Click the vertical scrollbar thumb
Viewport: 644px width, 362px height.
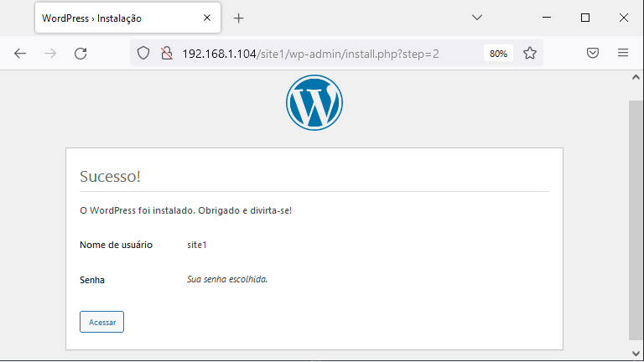tap(636, 220)
